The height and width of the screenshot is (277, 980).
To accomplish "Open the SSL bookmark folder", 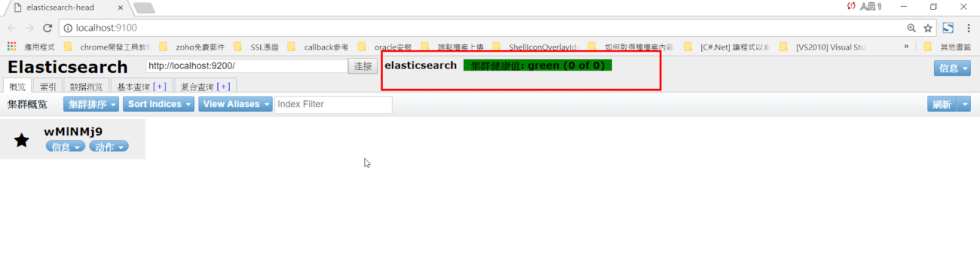I will [256, 47].
